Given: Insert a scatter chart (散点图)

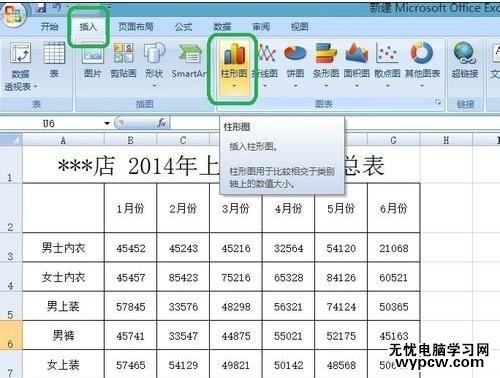Looking at the screenshot, I should (387, 65).
